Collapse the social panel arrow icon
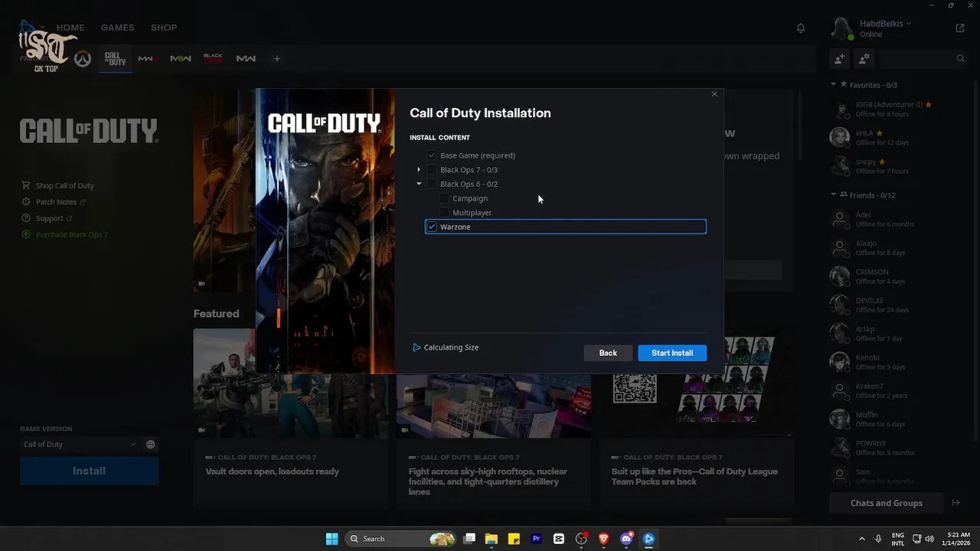This screenshot has height=551, width=980. tap(955, 503)
